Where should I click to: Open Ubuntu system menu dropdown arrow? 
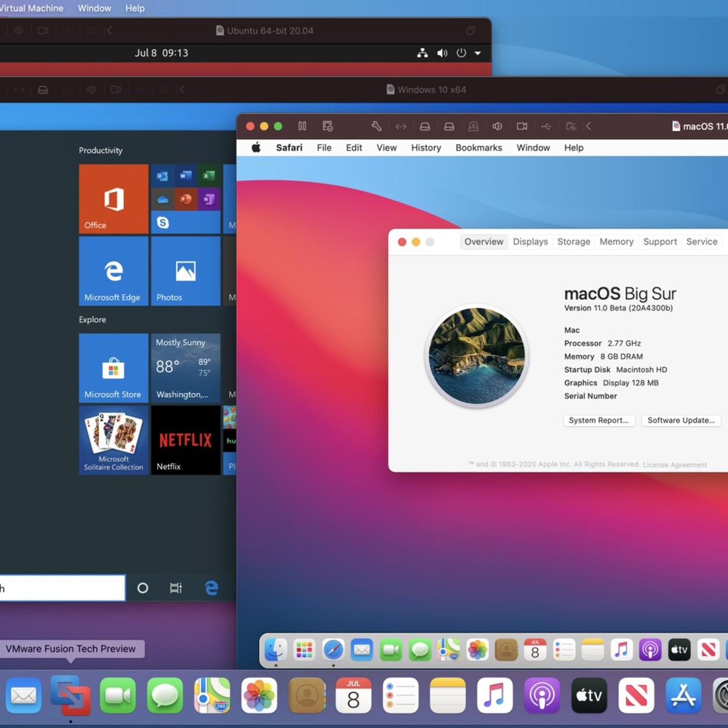478,53
